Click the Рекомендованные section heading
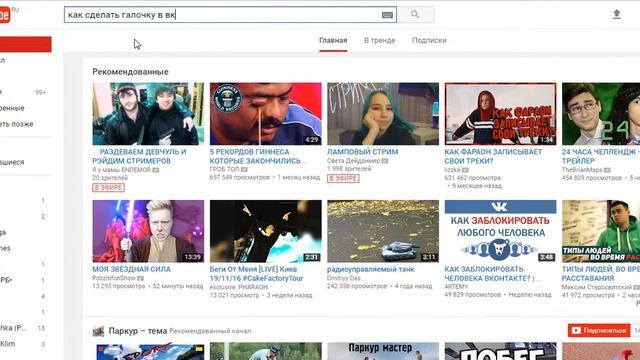640x360 pixels. tap(130, 72)
